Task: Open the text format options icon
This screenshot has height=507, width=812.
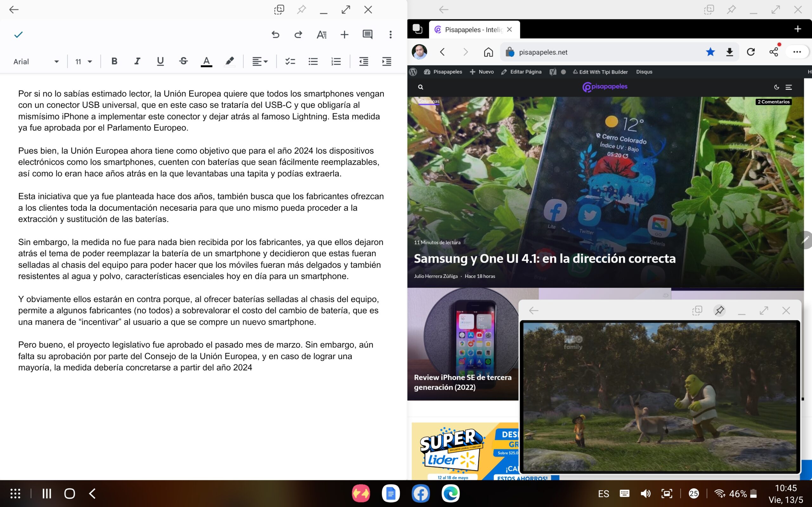Action: coord(321,35)
